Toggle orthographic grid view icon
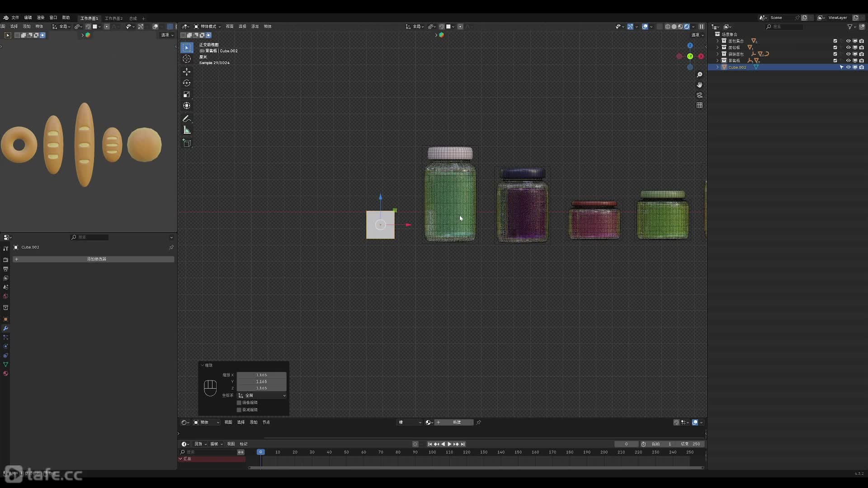The image size is (868, 488). click(x=699, y=105)
